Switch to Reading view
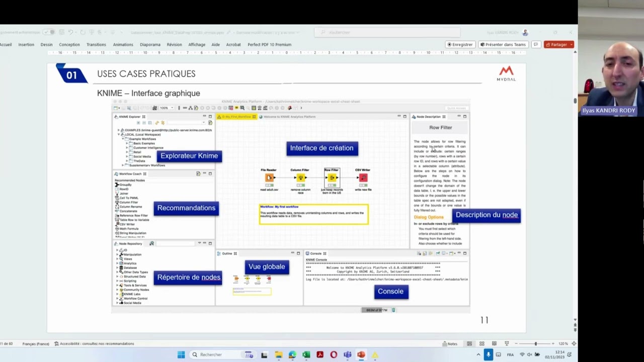This screenshot has height=362, width=644. 494,344
